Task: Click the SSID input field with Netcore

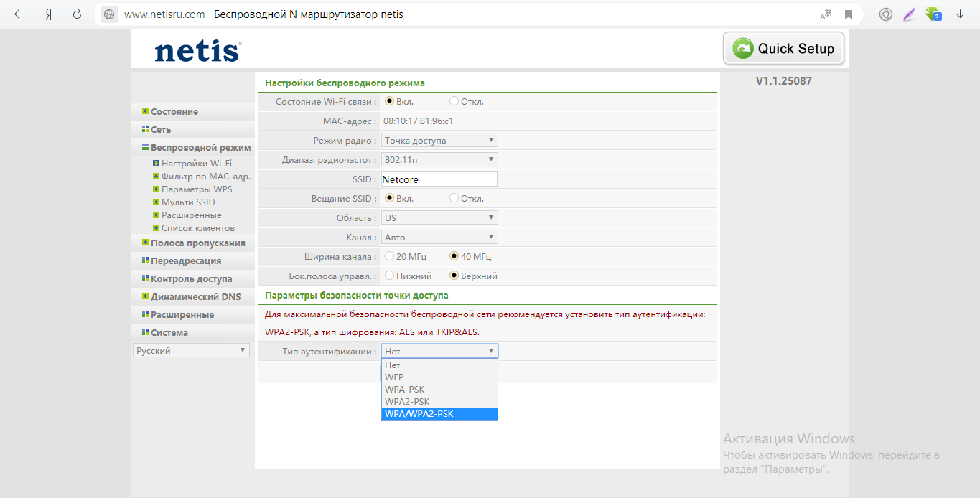Action: (x=439, y=179)
